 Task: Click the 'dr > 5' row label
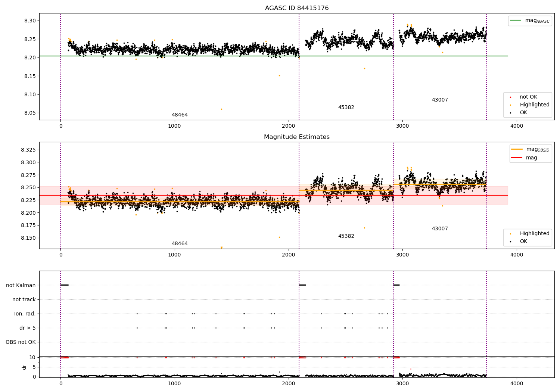(x=28, y=328)
